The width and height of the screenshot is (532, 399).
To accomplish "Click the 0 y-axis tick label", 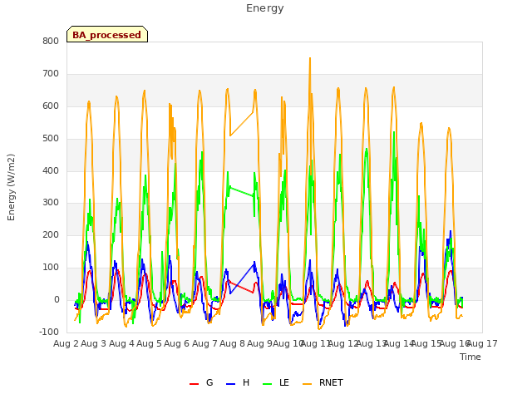I will tap(57, 300).
